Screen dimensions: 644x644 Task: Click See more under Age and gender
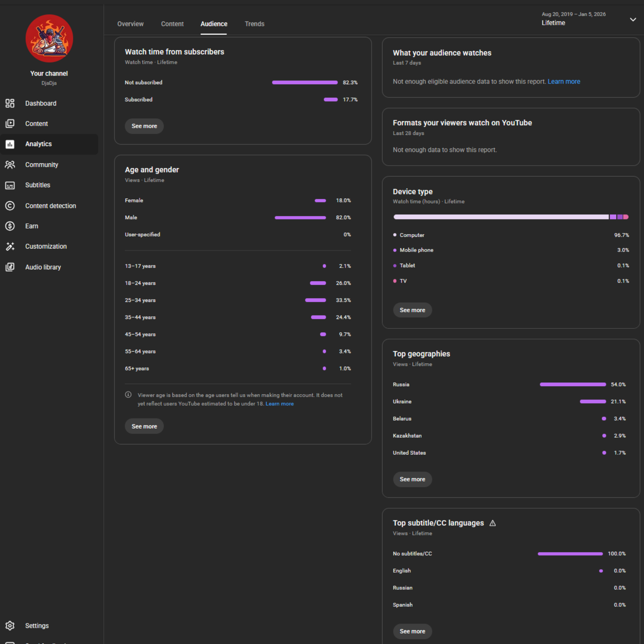pyautogui.click(x=144, y=426)
